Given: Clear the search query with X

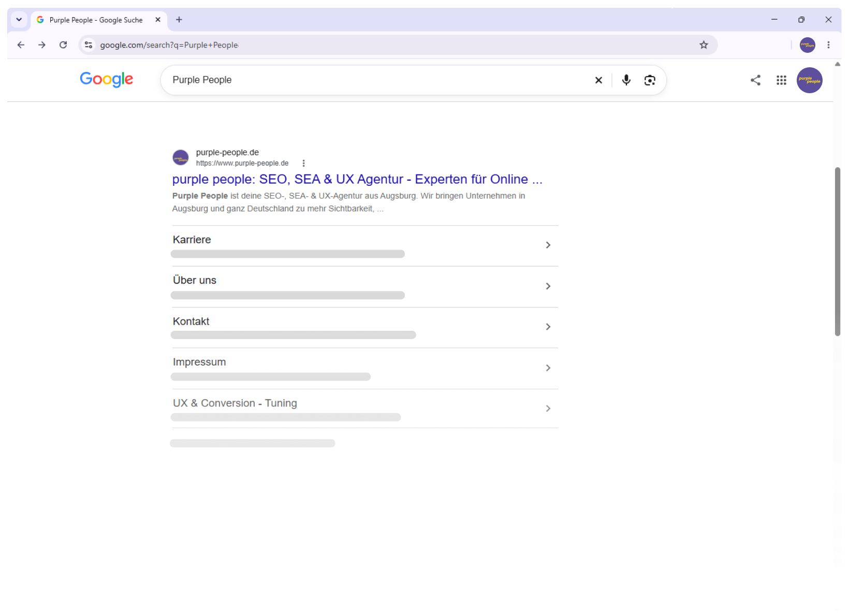Looking at the screenshot, I should [x=598, y=80].
